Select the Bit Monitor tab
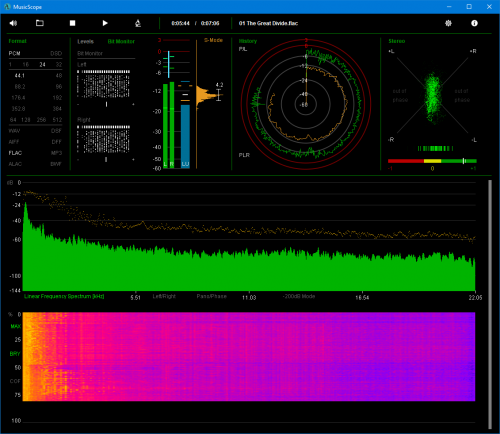Viewport: 500px width, 434px height. [121, 41]
